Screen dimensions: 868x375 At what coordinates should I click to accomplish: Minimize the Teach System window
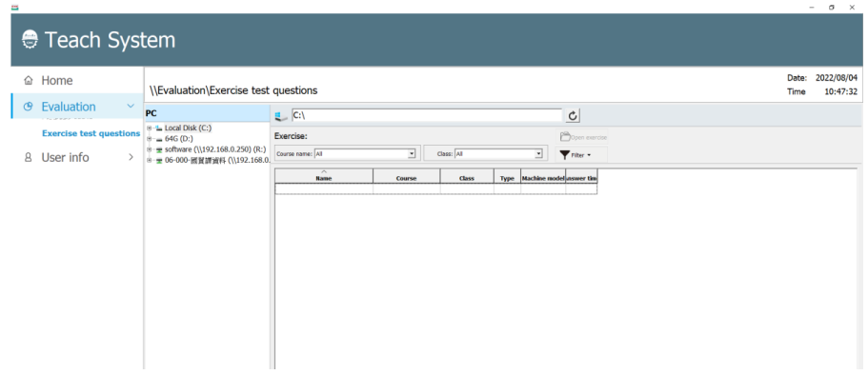(x=811, y=8)
